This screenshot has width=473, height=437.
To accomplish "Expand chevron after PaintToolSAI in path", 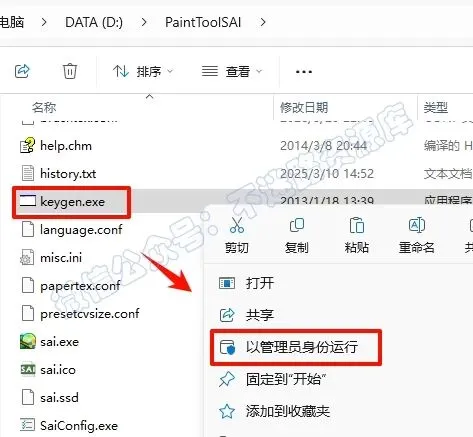I will pos(263,22).
